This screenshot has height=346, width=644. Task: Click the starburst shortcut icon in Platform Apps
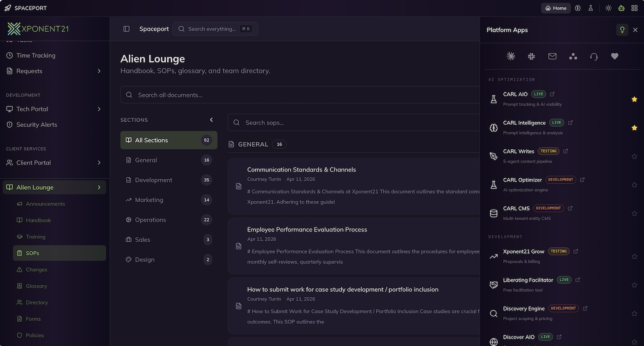pyautogui.click(x=511, y=56)
